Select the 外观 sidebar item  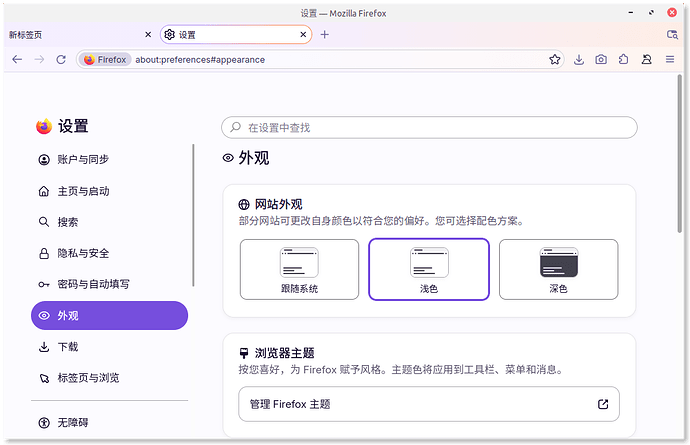pyautogui.click(x=109, y=316)
